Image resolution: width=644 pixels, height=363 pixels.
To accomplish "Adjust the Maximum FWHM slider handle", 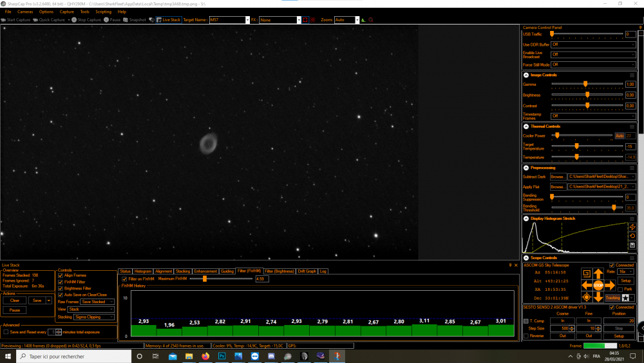I will 205,279.
